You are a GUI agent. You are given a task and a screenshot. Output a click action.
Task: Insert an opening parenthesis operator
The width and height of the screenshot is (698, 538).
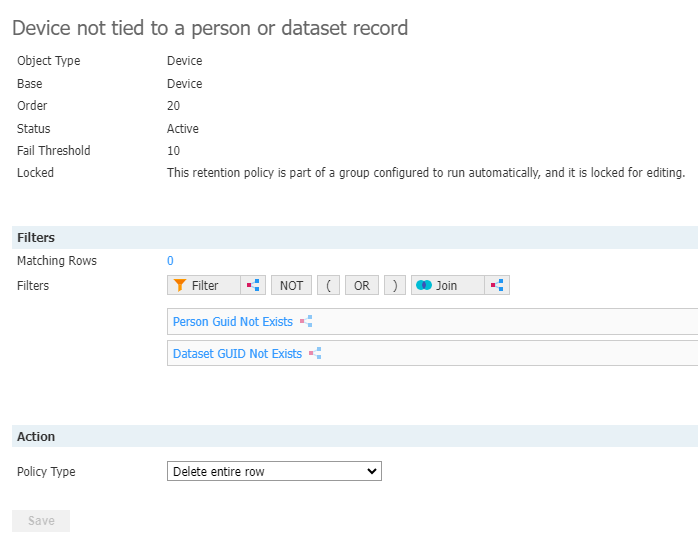coord(329,285)
